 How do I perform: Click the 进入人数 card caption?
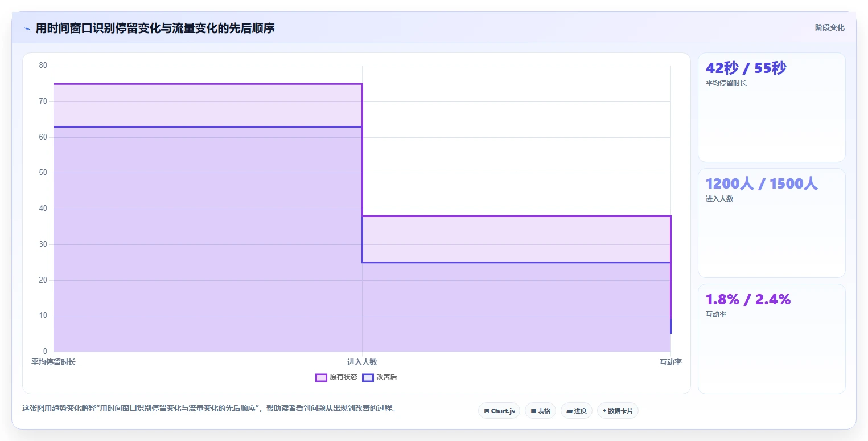(719, 199)
